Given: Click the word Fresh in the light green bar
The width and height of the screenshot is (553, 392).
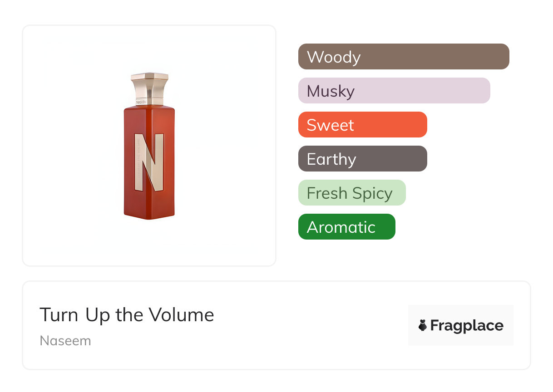Looking at the screenshot, I should [x=327, y=193].
